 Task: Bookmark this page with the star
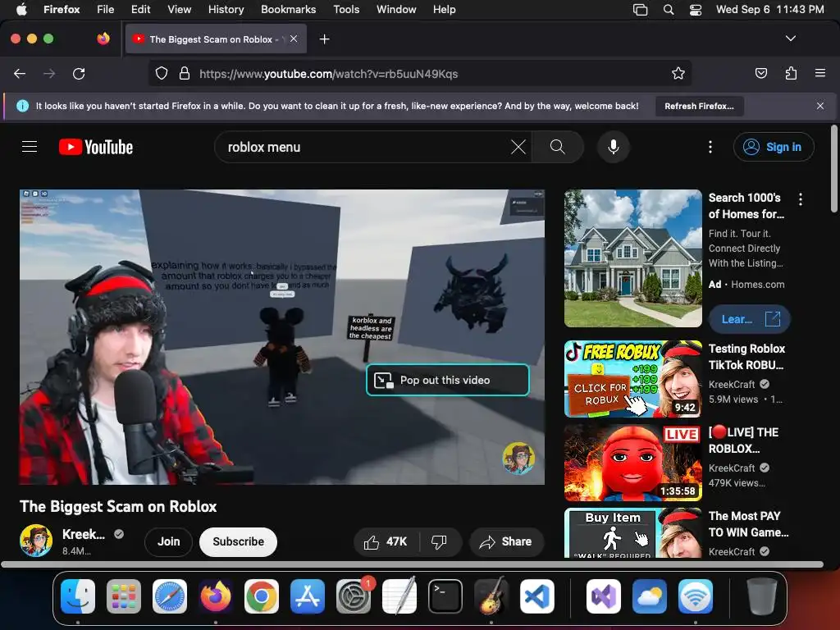pos(678,73)
